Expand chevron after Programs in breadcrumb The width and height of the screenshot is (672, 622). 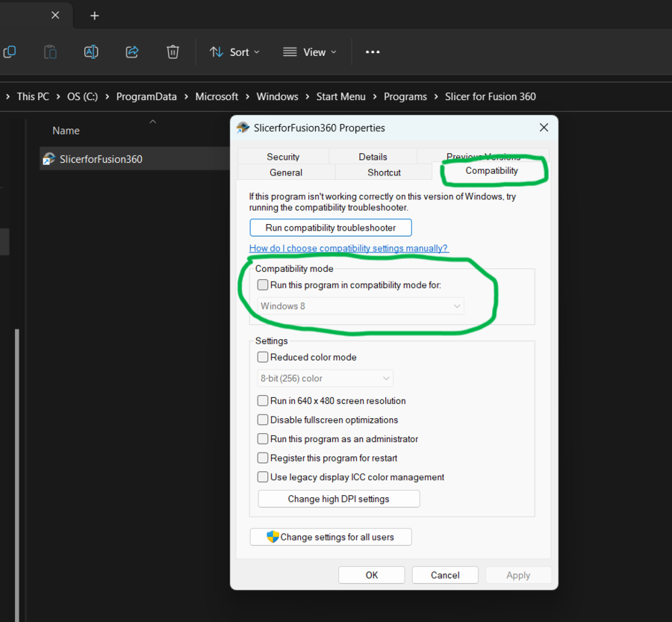point(436,97)
